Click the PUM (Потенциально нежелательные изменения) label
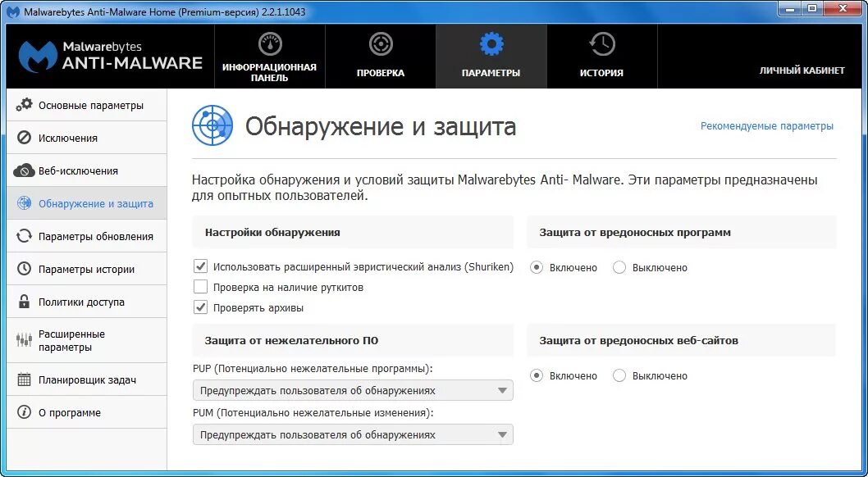 [x=313, y=412]
